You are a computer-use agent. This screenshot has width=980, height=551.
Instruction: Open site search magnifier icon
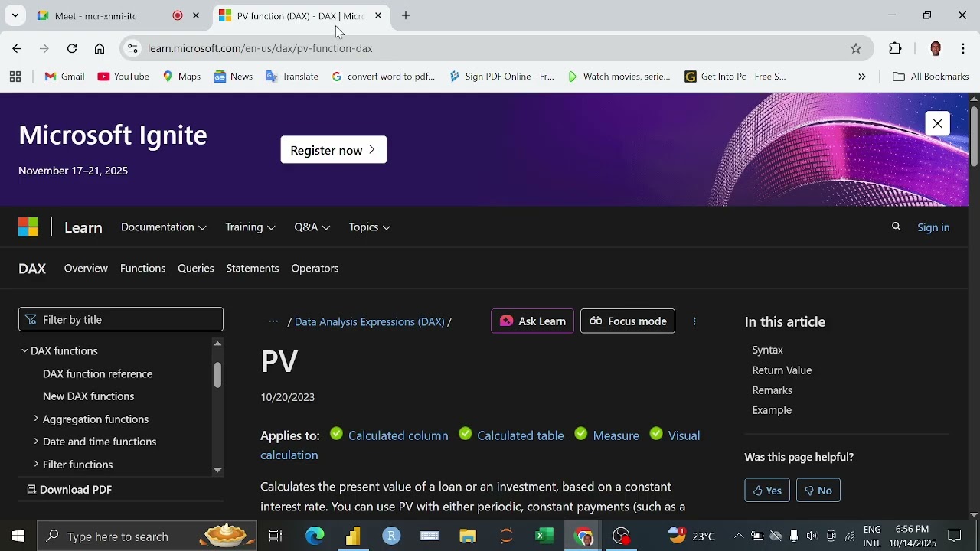[897, 227]
